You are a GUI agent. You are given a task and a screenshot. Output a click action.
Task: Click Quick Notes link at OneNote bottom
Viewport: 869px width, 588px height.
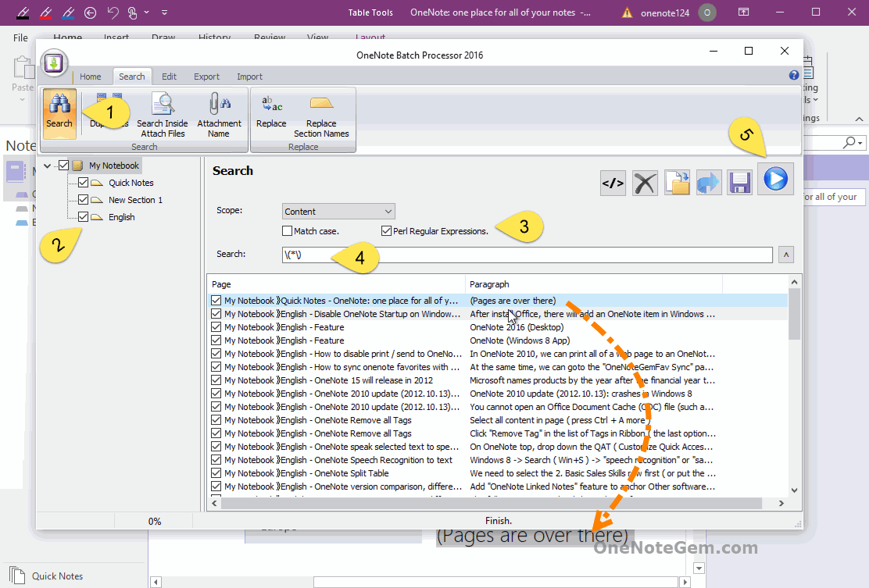(57, 576)
